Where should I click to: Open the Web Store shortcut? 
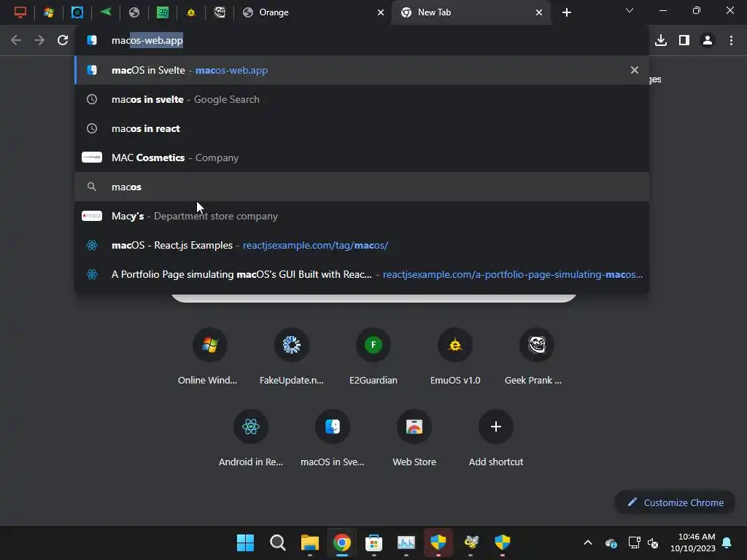click(414, 437)
